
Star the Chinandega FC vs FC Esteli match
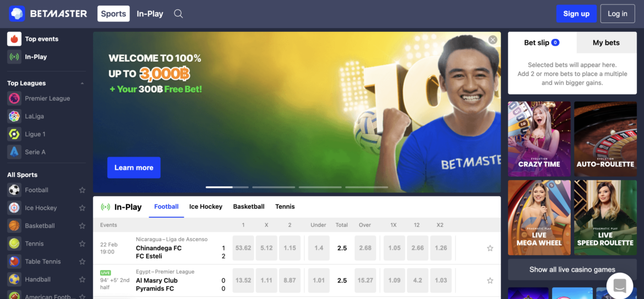click(x=490, y=248)
